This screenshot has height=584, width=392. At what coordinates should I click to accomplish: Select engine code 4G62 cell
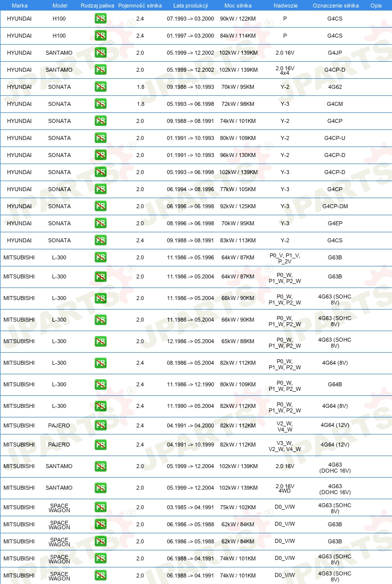tap(335, 87)
